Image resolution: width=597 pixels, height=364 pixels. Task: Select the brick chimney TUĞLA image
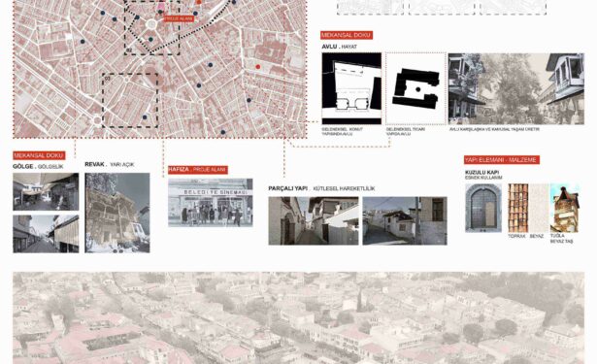pos(565,208)
